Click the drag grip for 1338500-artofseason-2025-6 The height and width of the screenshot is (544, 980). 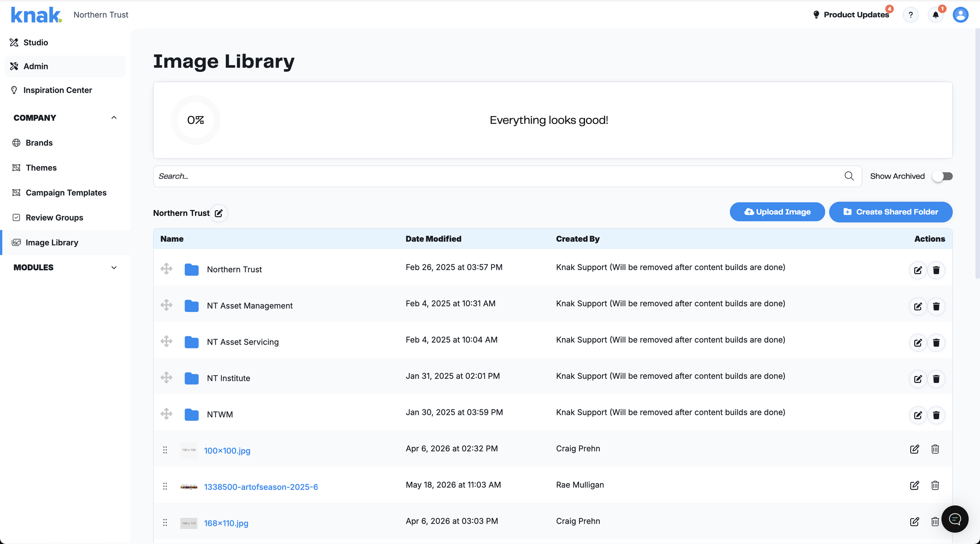[165, 486]
